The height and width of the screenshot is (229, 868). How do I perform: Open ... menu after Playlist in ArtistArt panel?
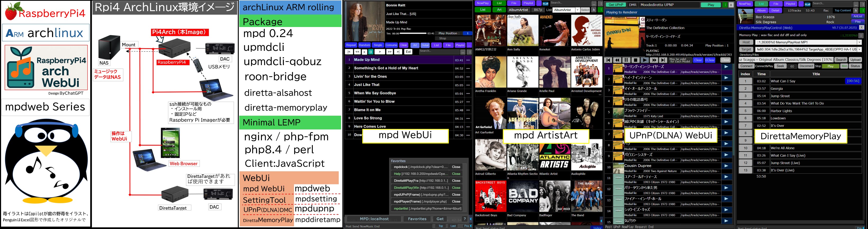tap(539, 3)
